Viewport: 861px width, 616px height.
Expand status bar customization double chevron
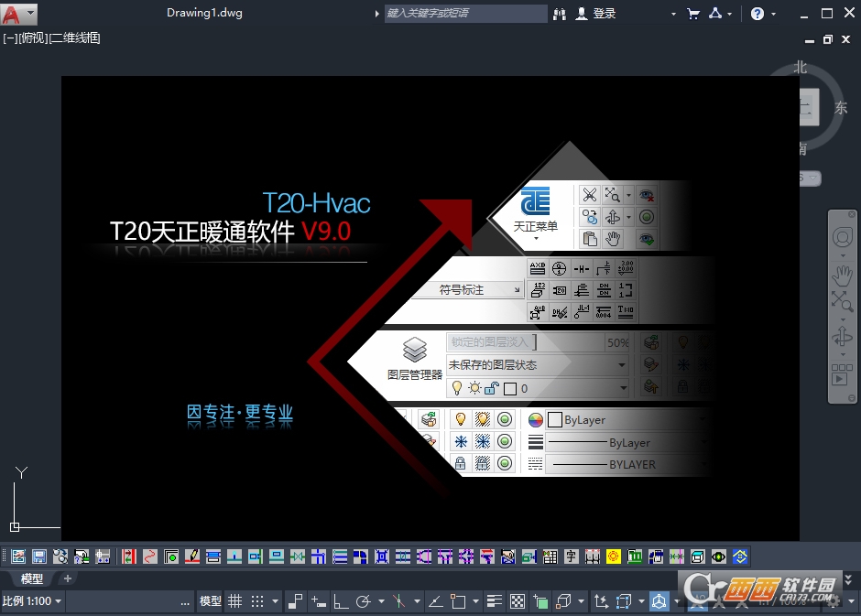(x=848, y=579)
